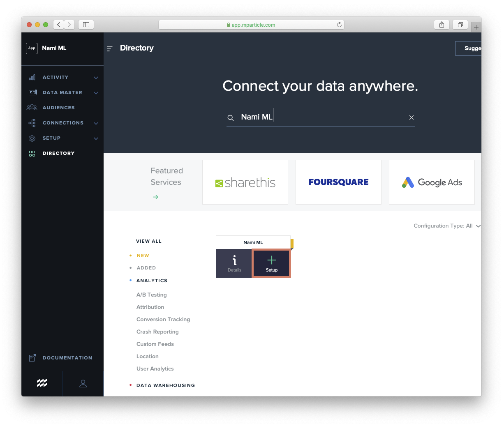
Task: Expand the Connections menu chevron
Action: coord(96,123)
